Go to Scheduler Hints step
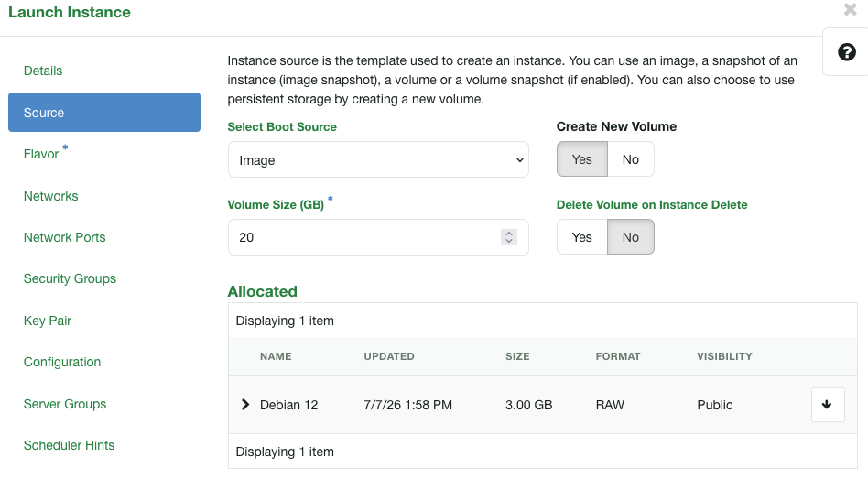The width and height of the screenshot is (868, 479). (69, 445)
